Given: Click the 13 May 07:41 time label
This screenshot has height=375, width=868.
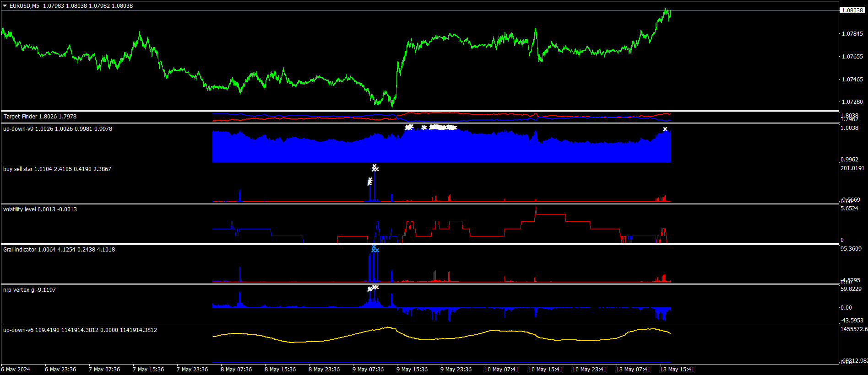Looking at the screenshot, I should point(633,370).
